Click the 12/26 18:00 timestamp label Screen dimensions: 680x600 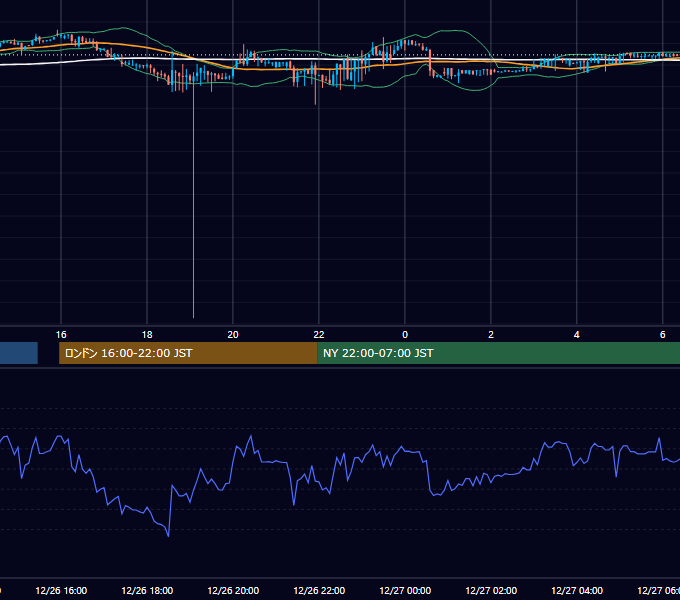point(147,591)
